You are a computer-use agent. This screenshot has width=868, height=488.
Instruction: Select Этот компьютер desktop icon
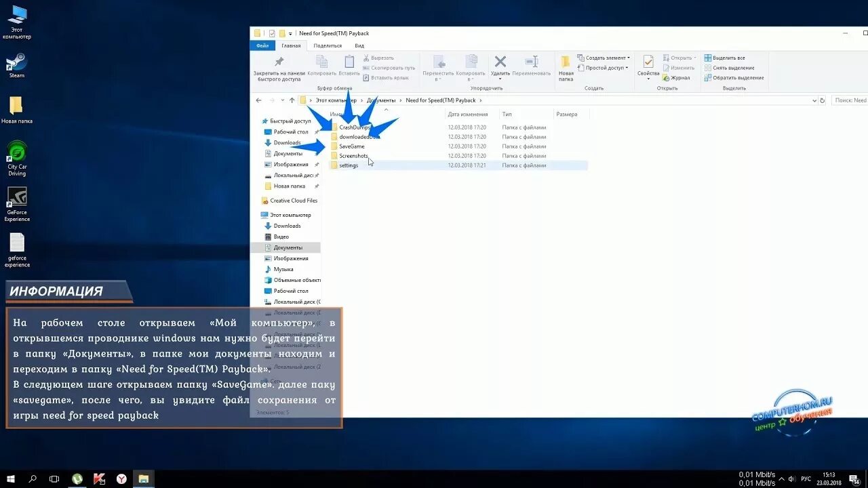click(16, 22)
